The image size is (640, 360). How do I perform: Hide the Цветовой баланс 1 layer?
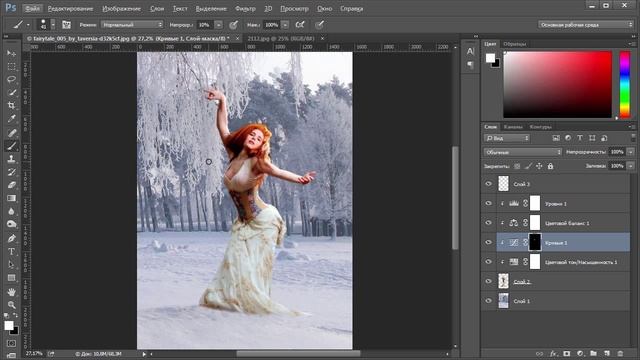[489, 223]
